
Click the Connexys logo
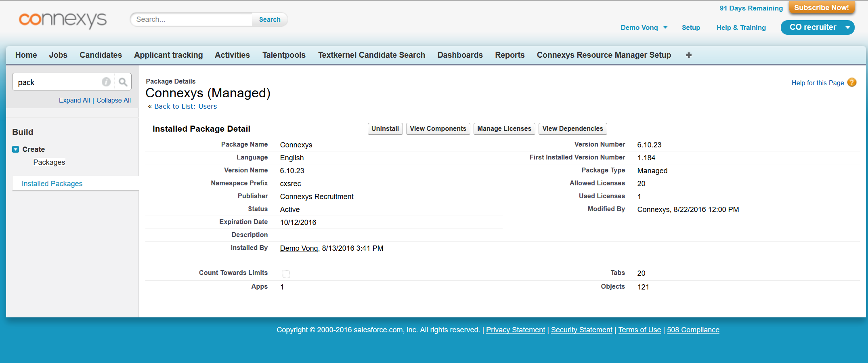63,20
